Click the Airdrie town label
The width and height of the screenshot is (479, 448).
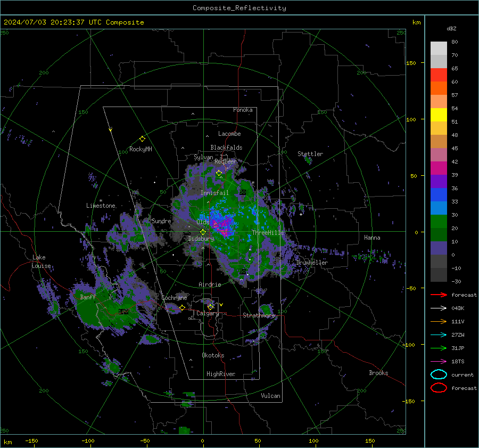click(210, 284)
